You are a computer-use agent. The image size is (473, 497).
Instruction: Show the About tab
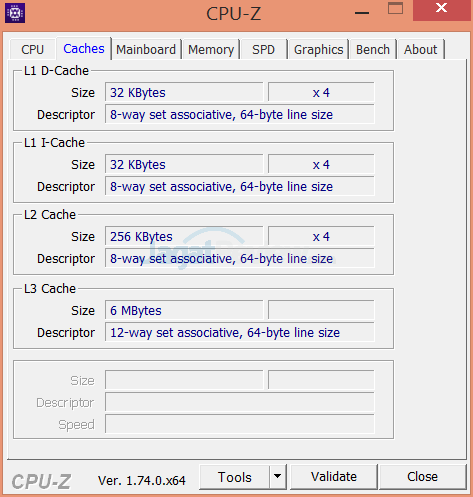[420, 50]
